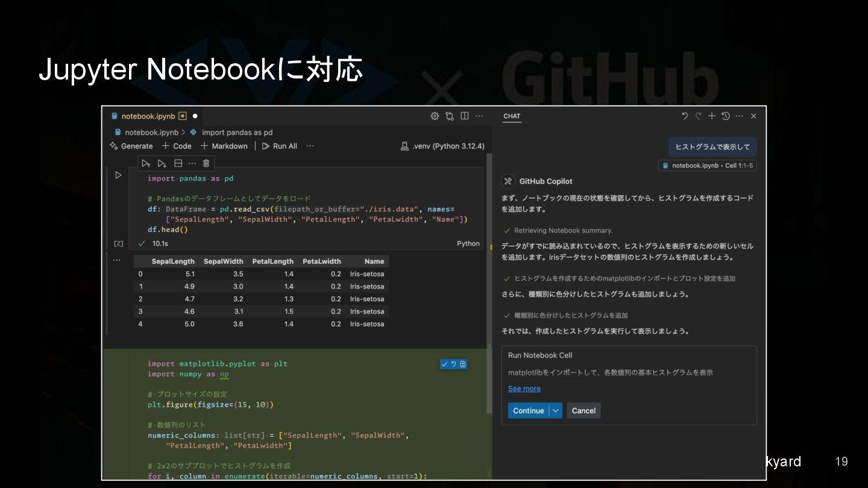
Task: Start a new chat with plus icon
Action: 712,116
